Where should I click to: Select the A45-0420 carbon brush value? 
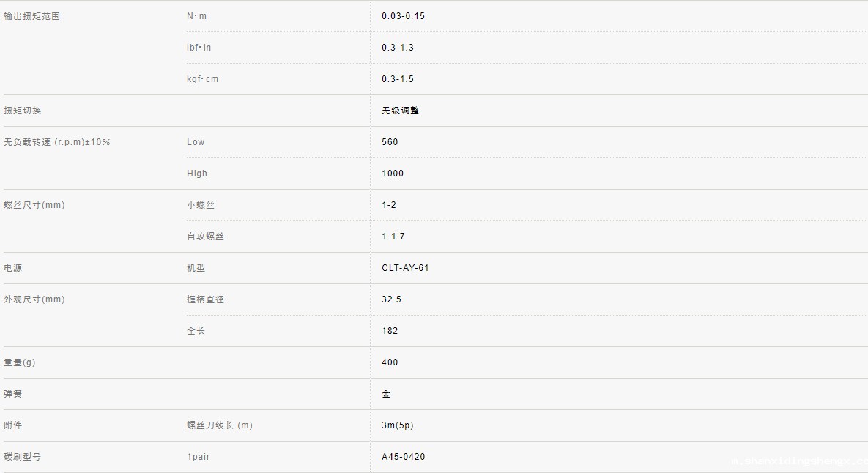click(403, 457)
